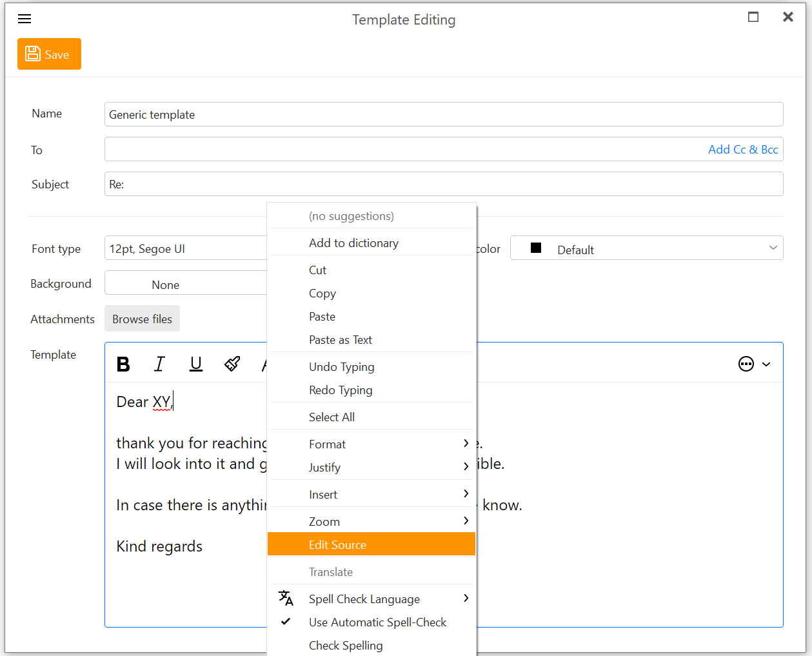Choose Add to dictionary
The height and width of the screenshot is (656, 812).
[353, 243]
